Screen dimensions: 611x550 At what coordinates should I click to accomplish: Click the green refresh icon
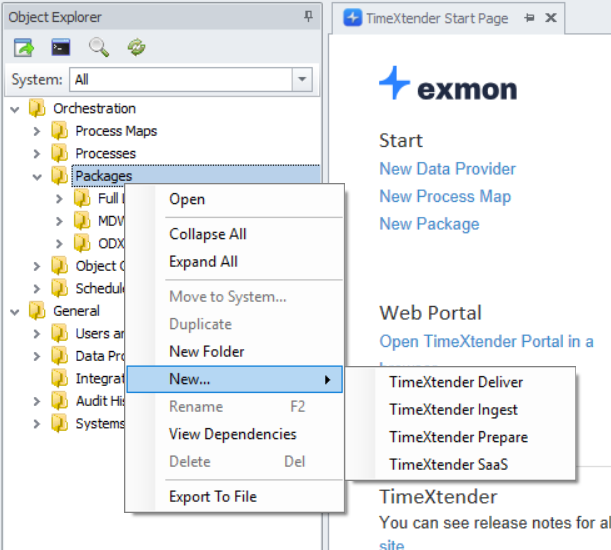pos(136,48)
